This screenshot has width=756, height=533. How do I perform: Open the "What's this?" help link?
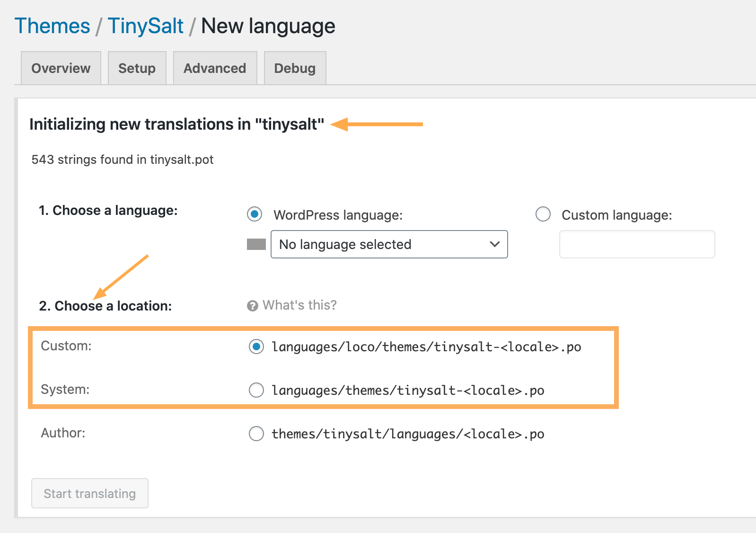tap(300, 305)
